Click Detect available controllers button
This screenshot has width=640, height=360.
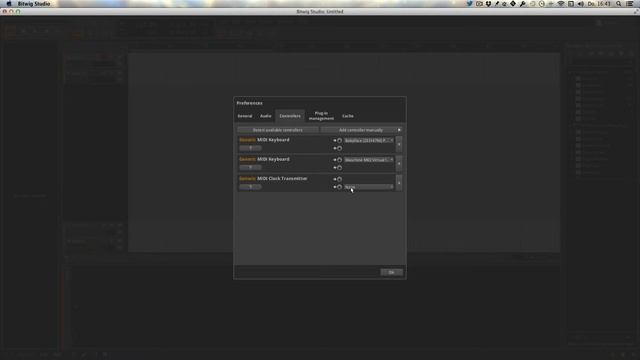tap(278, 130)
